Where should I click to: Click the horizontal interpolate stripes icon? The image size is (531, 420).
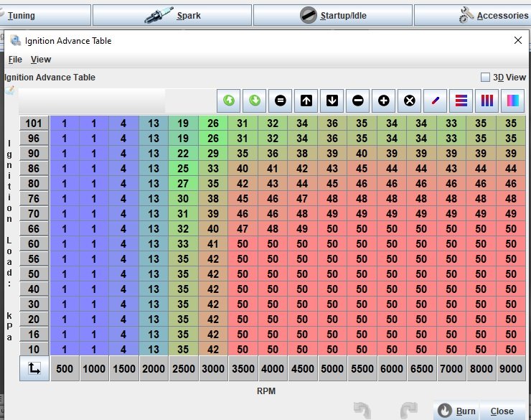pos(461,101)
